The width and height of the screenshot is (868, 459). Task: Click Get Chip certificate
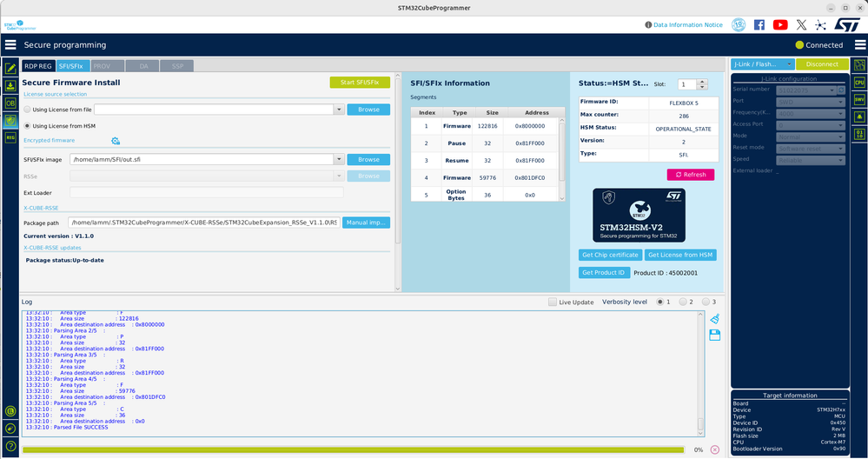click(x=610, y=255)
